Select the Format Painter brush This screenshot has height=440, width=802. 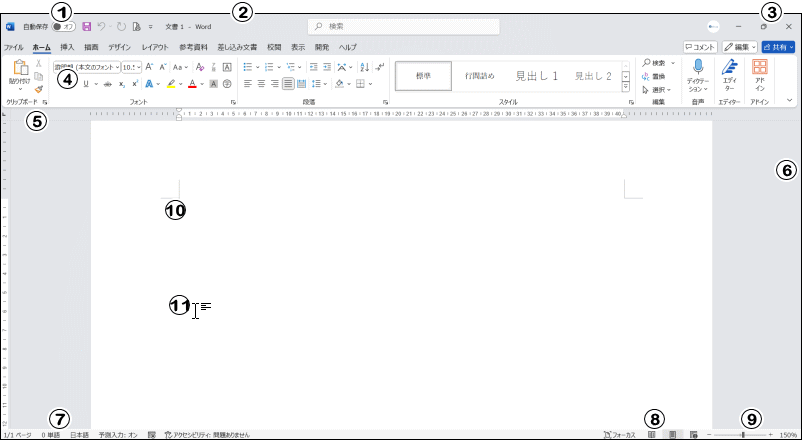38,89
